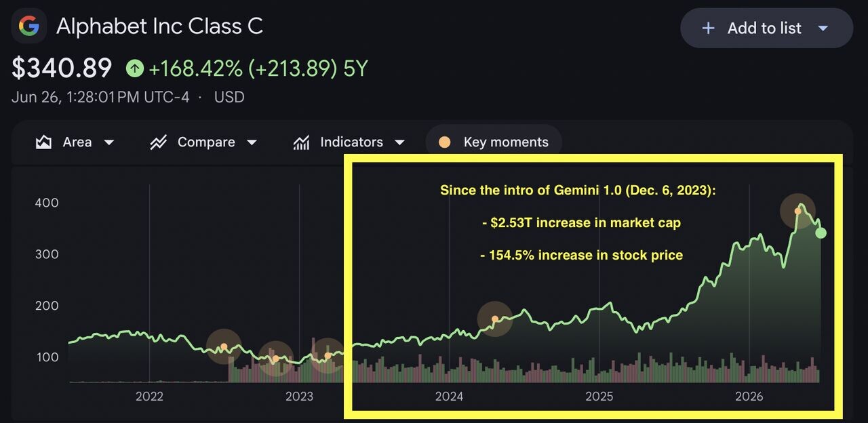Expand the Area chart type dropdown arrow
This screenshot has height=423, width=868.
(x=108, y=142)
